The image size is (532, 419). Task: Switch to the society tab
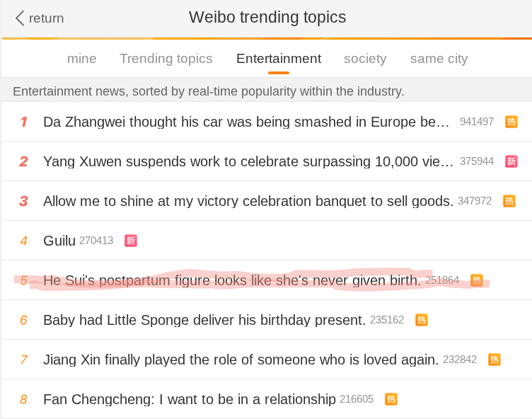pyautogui.click(x=365, y=59)
